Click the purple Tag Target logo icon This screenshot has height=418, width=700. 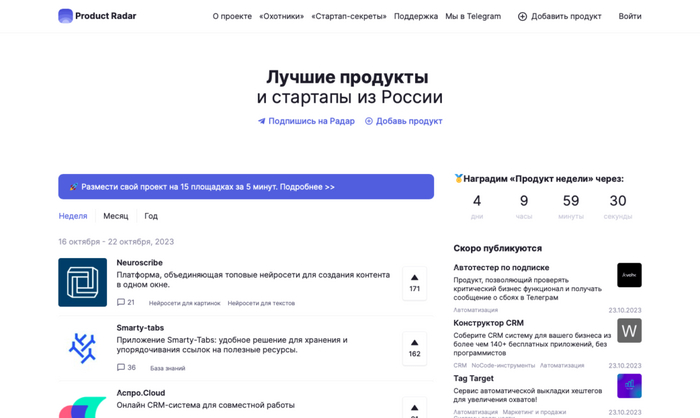[629, 386]
